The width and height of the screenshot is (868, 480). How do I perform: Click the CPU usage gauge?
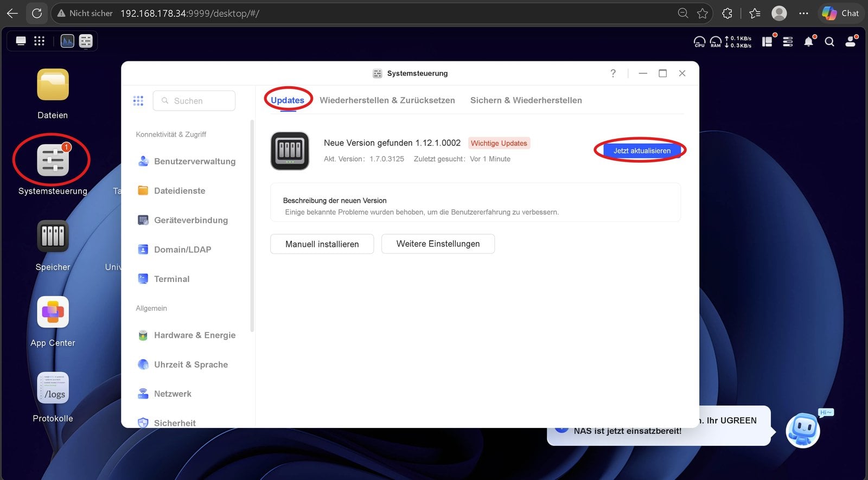coord(700,42)
